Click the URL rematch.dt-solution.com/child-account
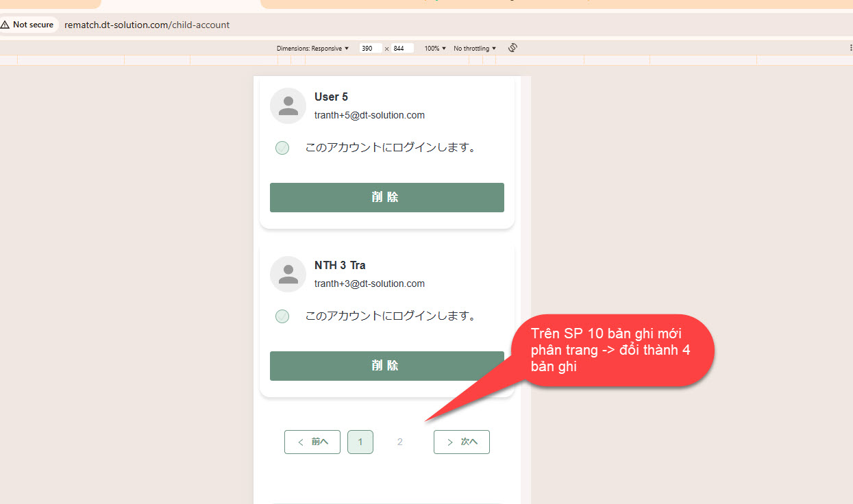Image resolution: width=853 pixels, height=504 pixels. (147, 25)
